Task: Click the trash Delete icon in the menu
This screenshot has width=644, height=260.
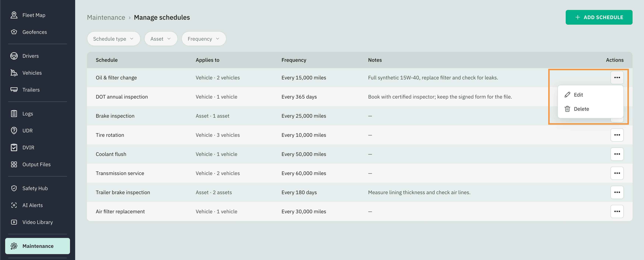Action: pos(567,109)
